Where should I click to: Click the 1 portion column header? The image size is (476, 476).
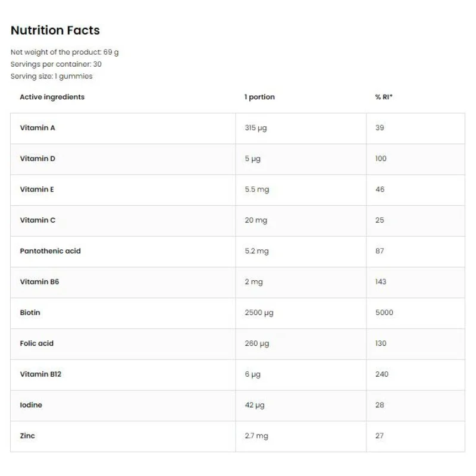tap(259, 97)
